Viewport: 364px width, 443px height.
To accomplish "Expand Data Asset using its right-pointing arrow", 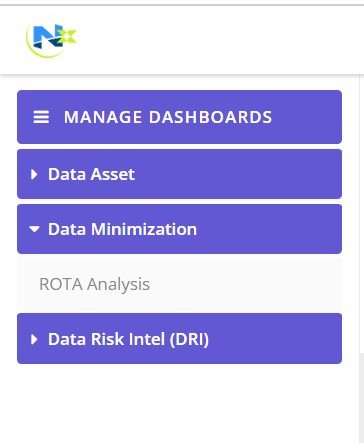I will pos(34,174).
